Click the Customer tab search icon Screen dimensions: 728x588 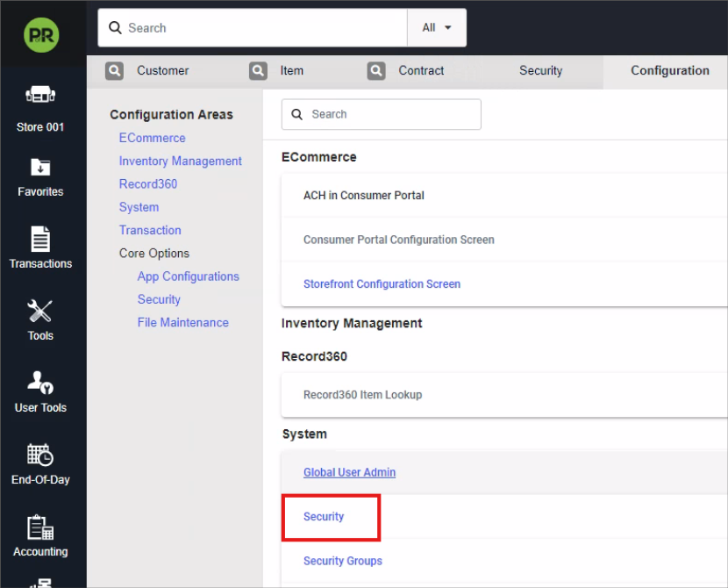(114, 71)
